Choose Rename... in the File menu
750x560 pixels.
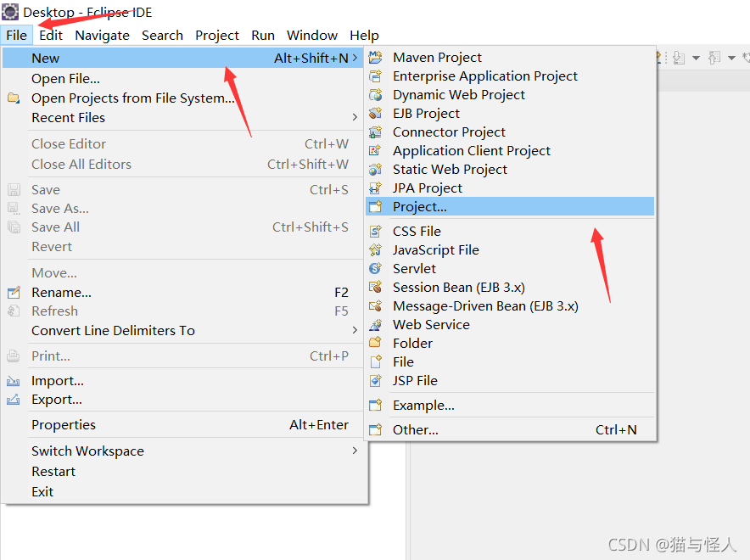coord(182,292)
